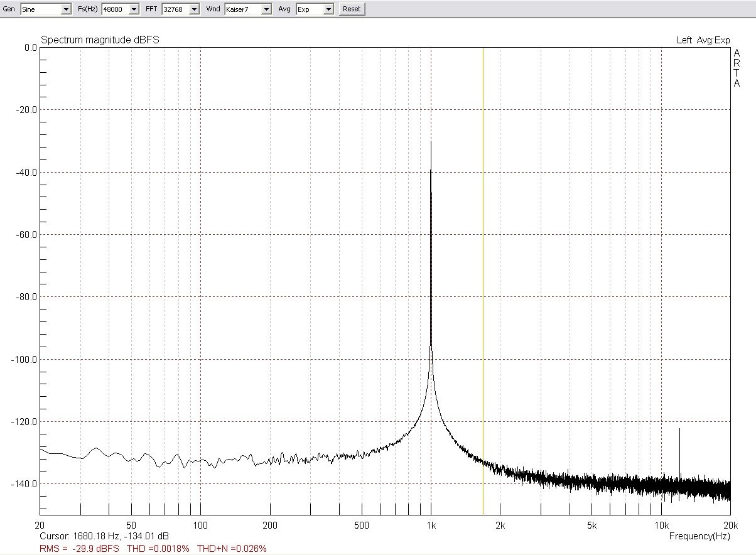Image resolution: width=756 pixels, height=555 pixels.
Task: Click the "-40.0" y-axis label
Action: click(26, 172)
